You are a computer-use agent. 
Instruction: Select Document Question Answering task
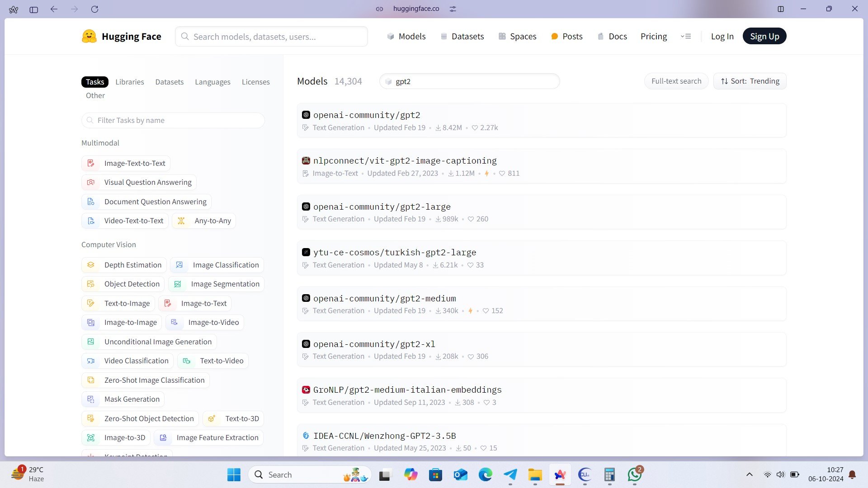pos(146,202)
